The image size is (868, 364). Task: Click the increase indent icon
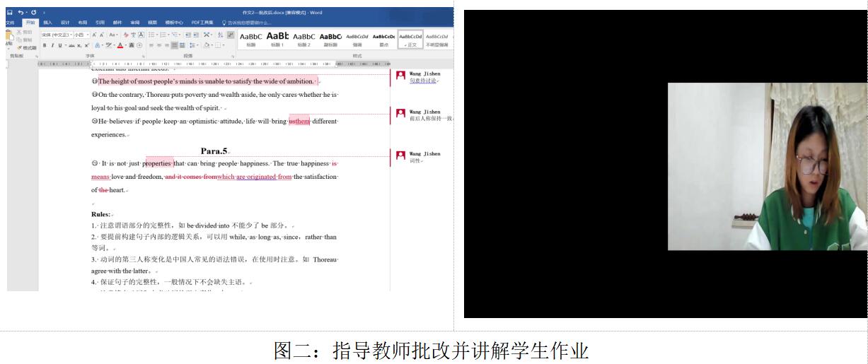[195, 35]
